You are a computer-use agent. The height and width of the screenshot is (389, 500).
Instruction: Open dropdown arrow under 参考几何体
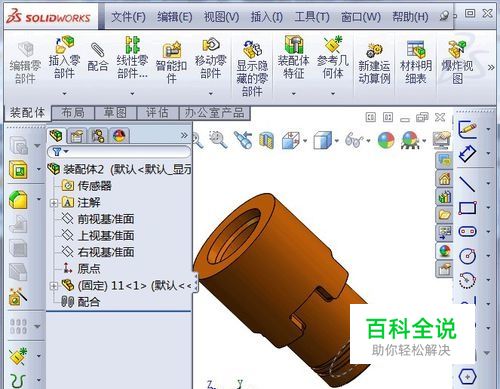pos(333,94)
